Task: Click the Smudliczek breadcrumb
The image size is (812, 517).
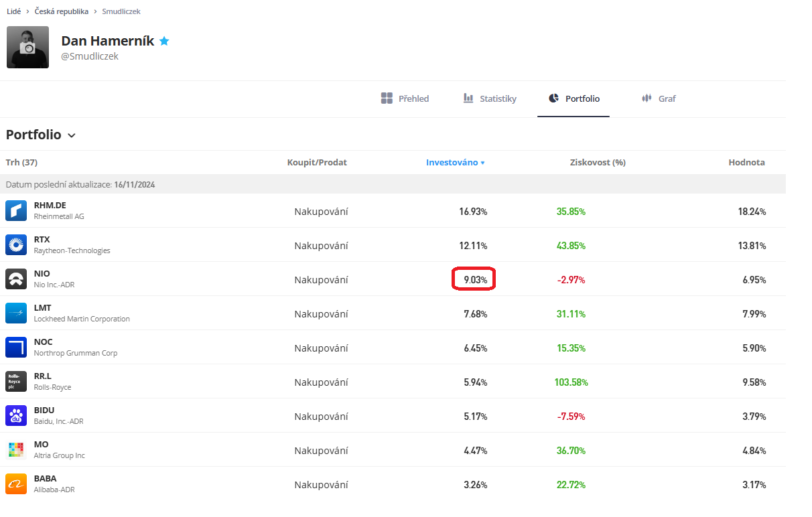Action: [x=121, y=11]
